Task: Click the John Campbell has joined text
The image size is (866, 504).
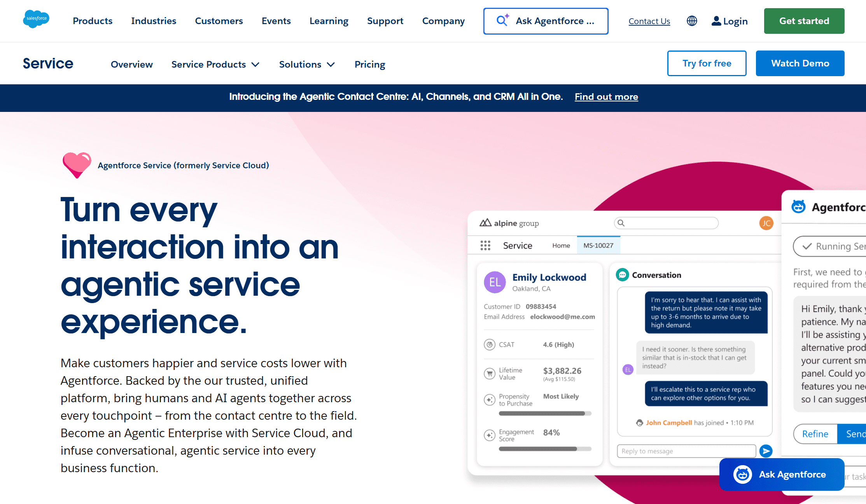Action: coord(700,423)
